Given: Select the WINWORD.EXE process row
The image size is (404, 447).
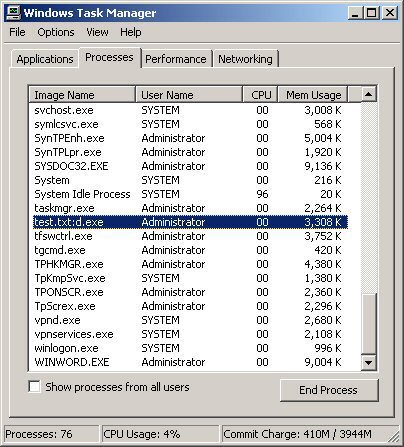Looking at the screenshot, I should tap(190, 362).
